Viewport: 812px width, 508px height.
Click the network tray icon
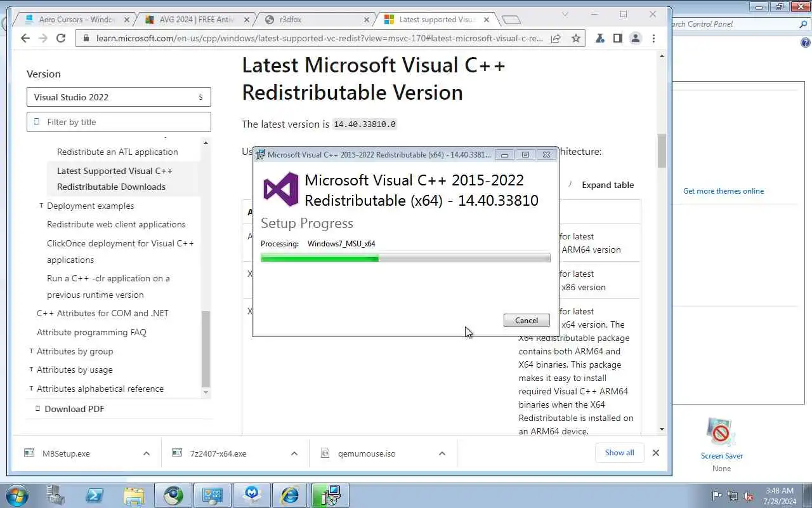tap(733, 496)
